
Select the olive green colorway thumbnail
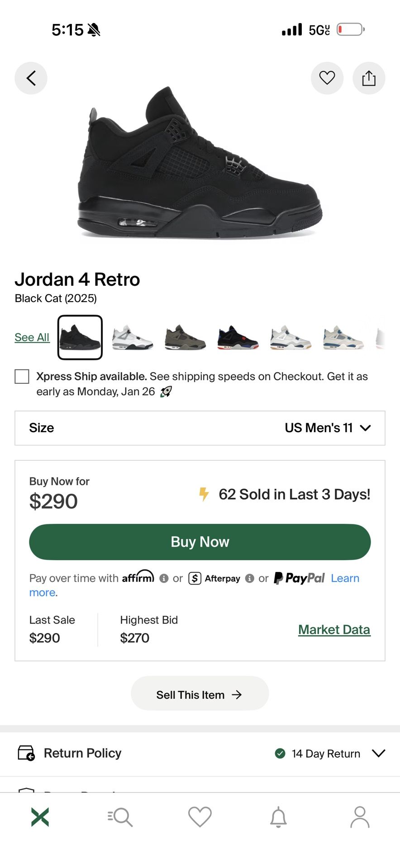[185, 338]
